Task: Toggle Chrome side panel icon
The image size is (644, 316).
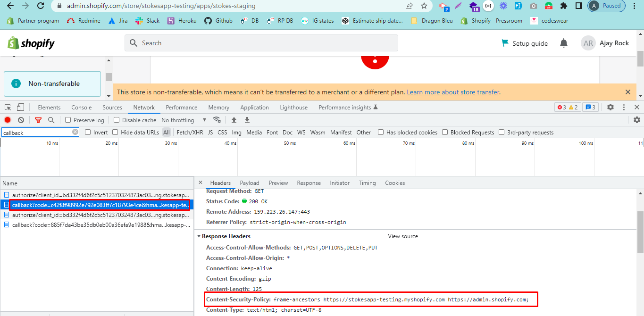Action: [578, 6]
